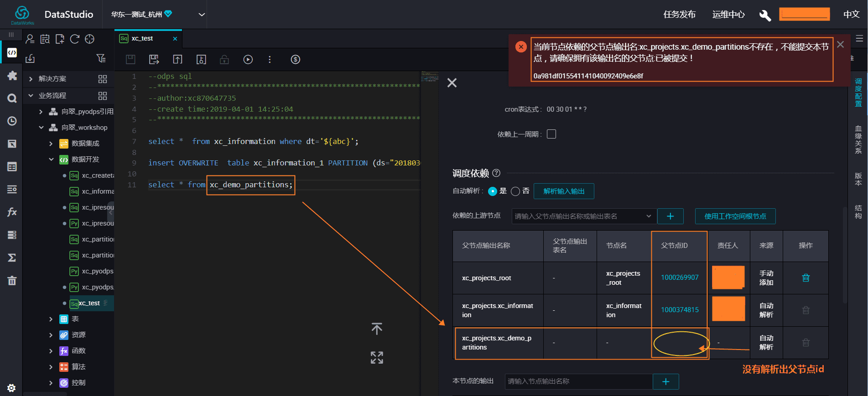Open 任务发布 in the top menu
Image resolution: width=868 pixels, height=396 pixels.
[x=679, y=15]
